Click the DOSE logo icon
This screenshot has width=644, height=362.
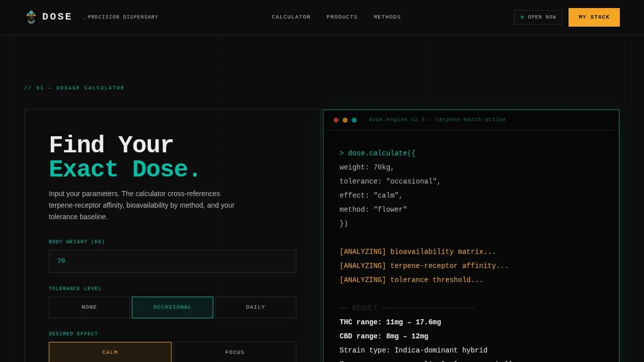pos(31,17)
